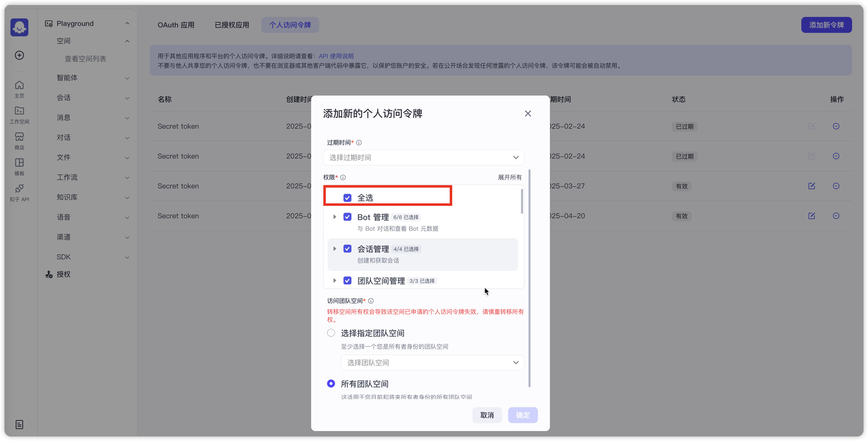Image resolution: width=868 pixels, height=441 pixels.
Task: Switch to the OAuth 应用 tab
Action: coord(176,25)
